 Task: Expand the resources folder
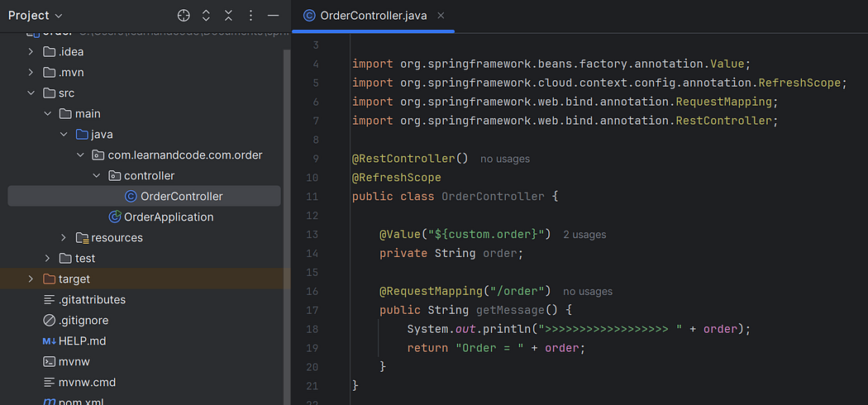(64, 238)
